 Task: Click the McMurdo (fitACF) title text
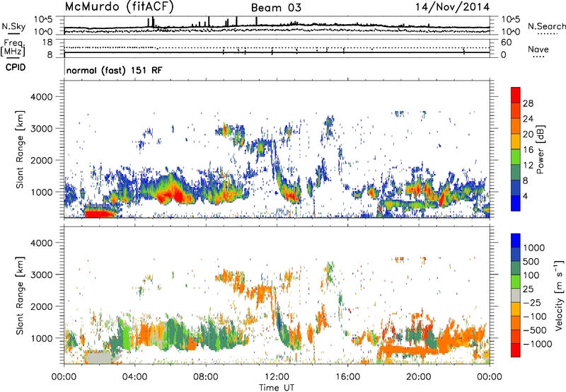click(x=120, y=7)
